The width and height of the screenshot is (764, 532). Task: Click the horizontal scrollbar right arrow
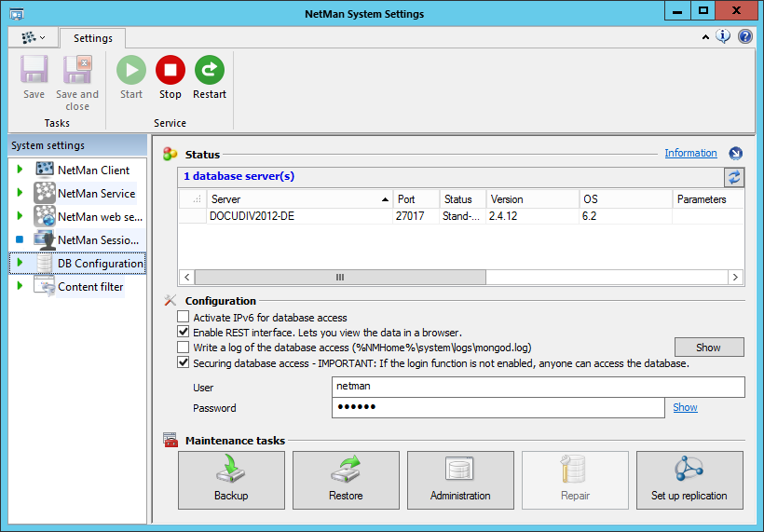point(735,278)
